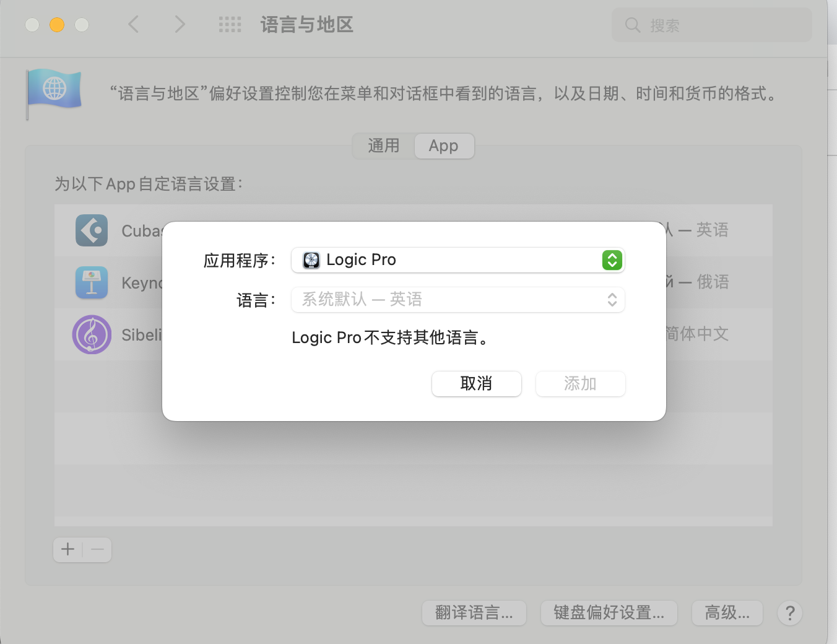Click the help question mark button

pyautogui.click(x=790, y=613)
